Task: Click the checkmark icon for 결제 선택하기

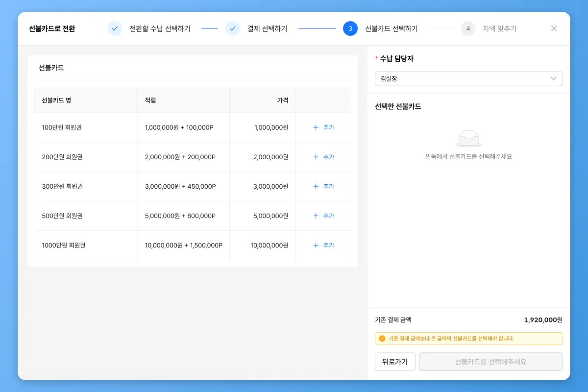Action: pyautogui.click(x=233, y=28)
